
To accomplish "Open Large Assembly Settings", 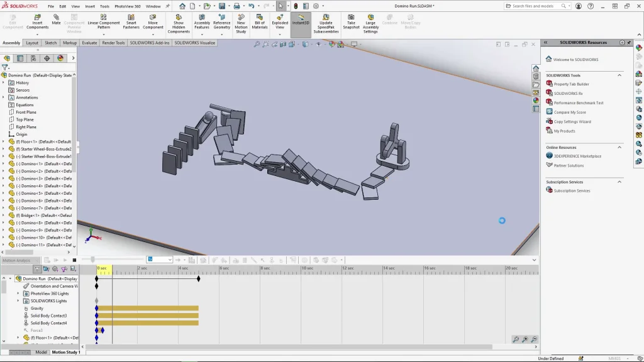I will (370, 21).
